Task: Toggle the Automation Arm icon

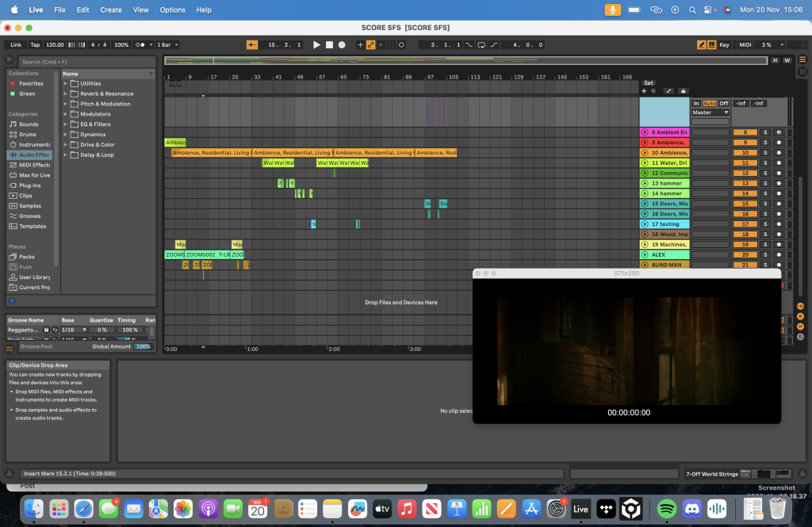Action: pos(371,45)
